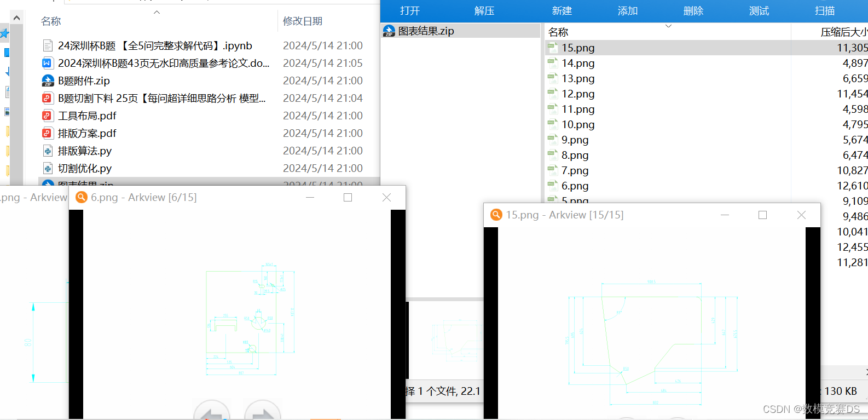Click the date 2024/5/14 21:05 cell
The width and height of the screenshot is (868, 420).
[323, 63]
